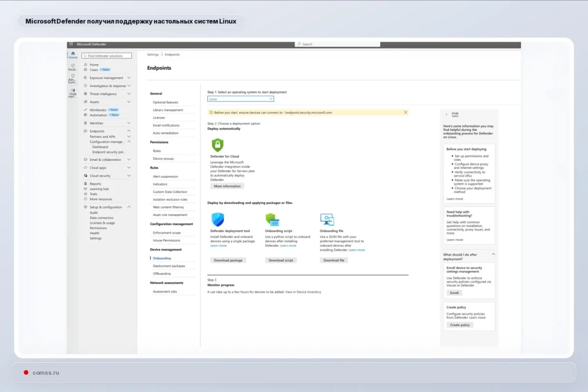Click the Reports icon
The image size is (588, 392).
coord(85,184)
